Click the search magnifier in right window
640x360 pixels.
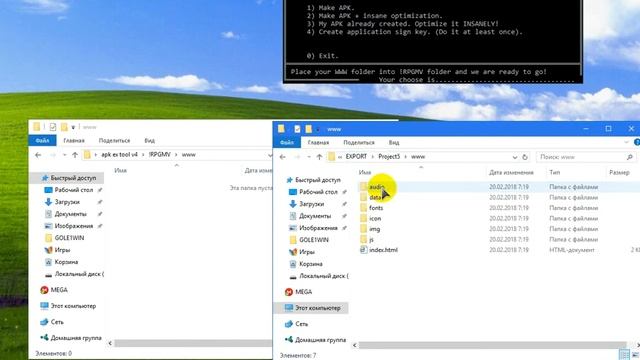(629, 157)
